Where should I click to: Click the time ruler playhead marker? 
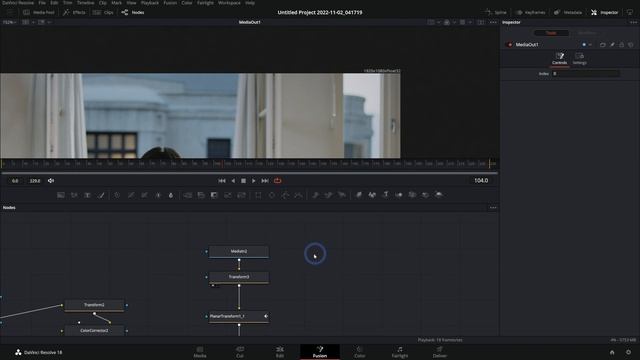click(x=222, y=164)
